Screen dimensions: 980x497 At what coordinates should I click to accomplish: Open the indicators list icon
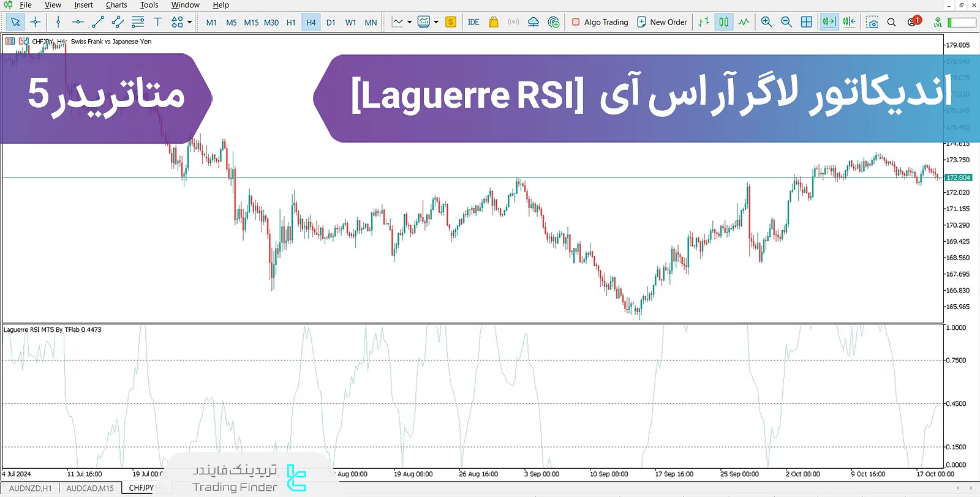tap(398, 22)
